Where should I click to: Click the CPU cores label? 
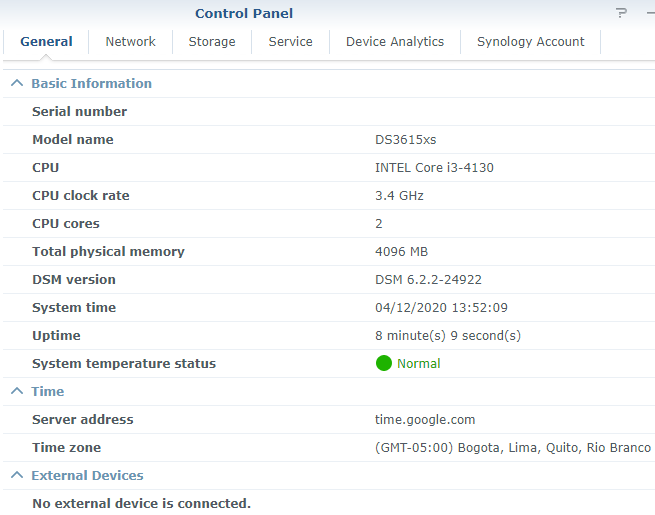[66, 223]
